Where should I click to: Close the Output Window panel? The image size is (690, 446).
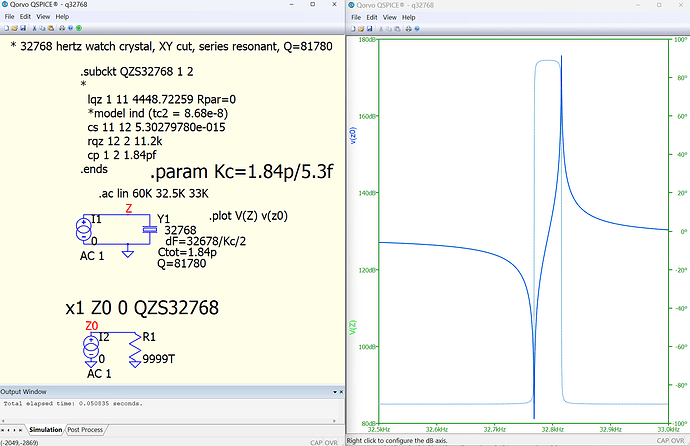(341, 391)
